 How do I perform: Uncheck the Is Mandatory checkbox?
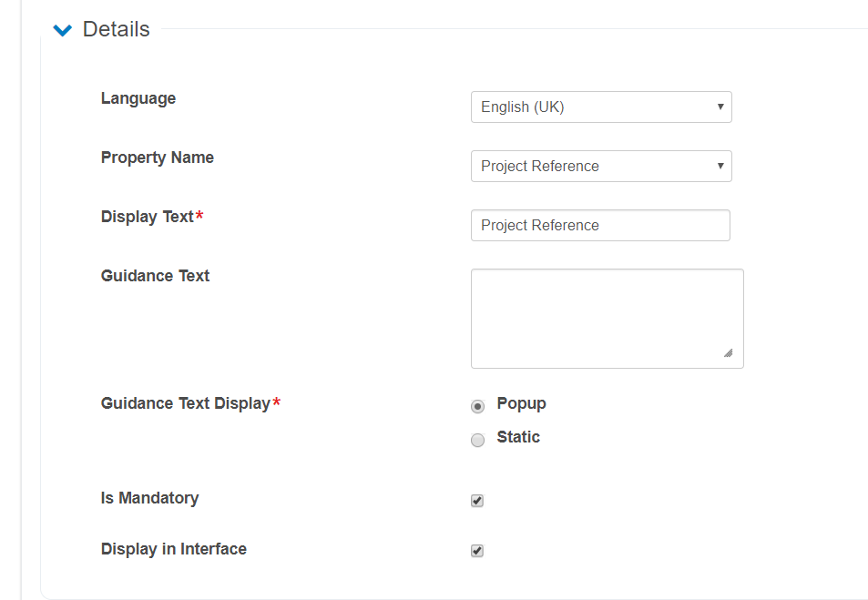tap(477, 501)
